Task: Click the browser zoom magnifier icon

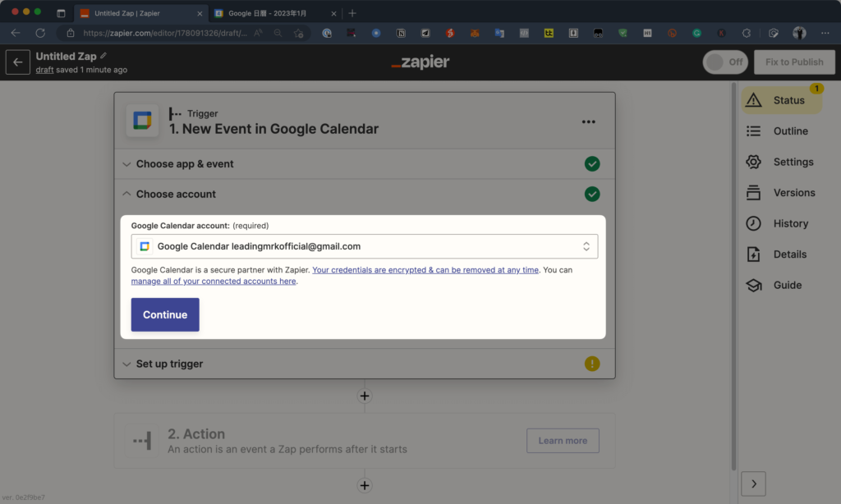Action: tap(278, 33)
